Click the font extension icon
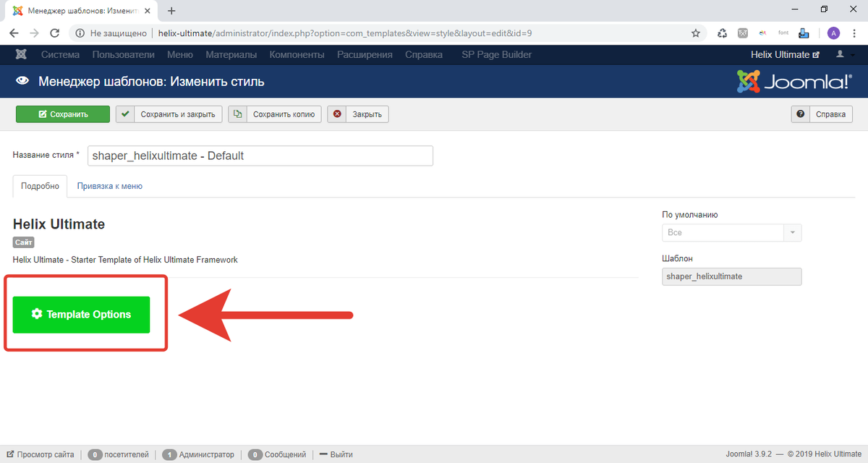The width and height of the screenshot is (868, 463). [783, 33]
